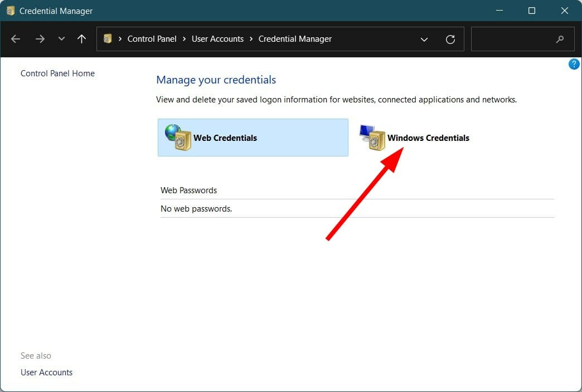Navigate back using the back arrow
This screenshot has height=392, width=582.
(16, 39)
